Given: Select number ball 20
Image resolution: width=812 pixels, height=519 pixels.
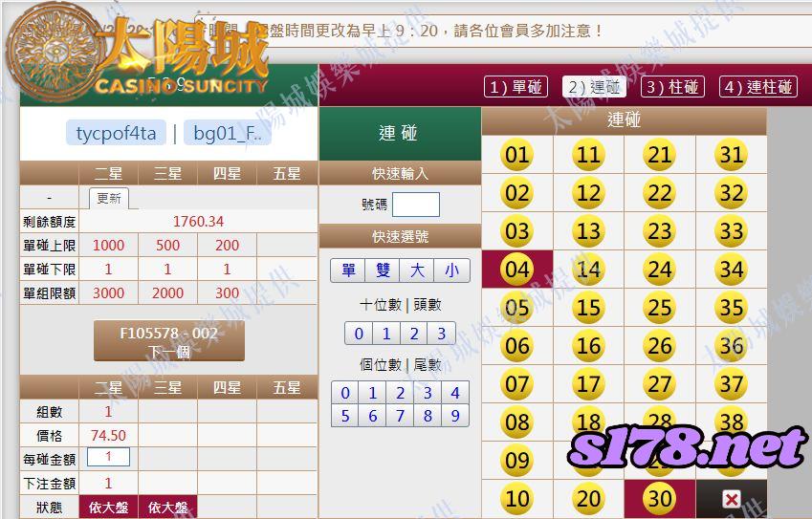Looking at the screenshot, I should 588,499.
